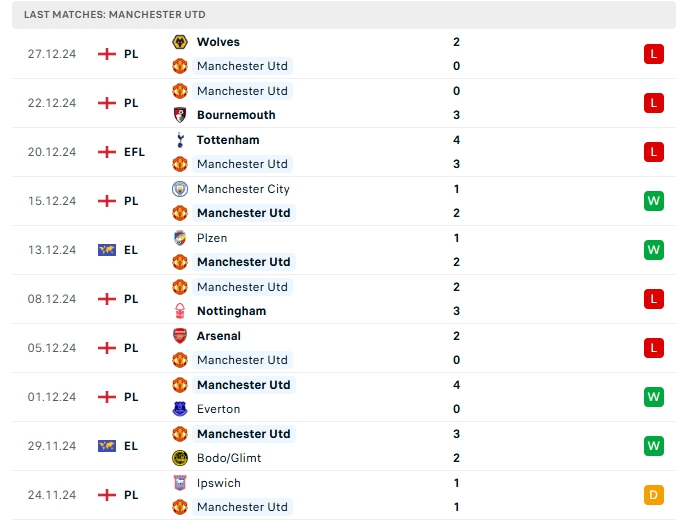Click the Nottingham club crest icon
This screenshot has height=522, width=687.
click(x=180, y=311)
